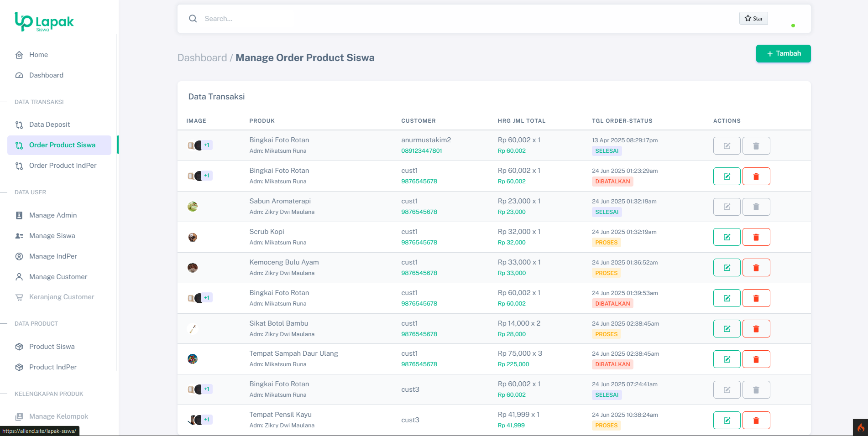
Task: Click the flame icon at bottom right
Action: tap(860, 428)
